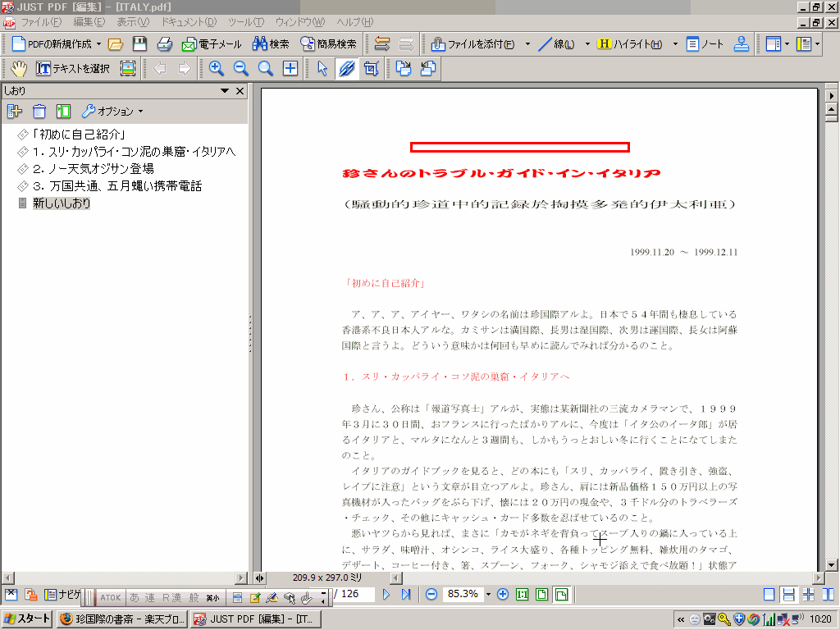Switch to continuous page layout icon
This screenshot has width=840, height=630.
point(788,594)
